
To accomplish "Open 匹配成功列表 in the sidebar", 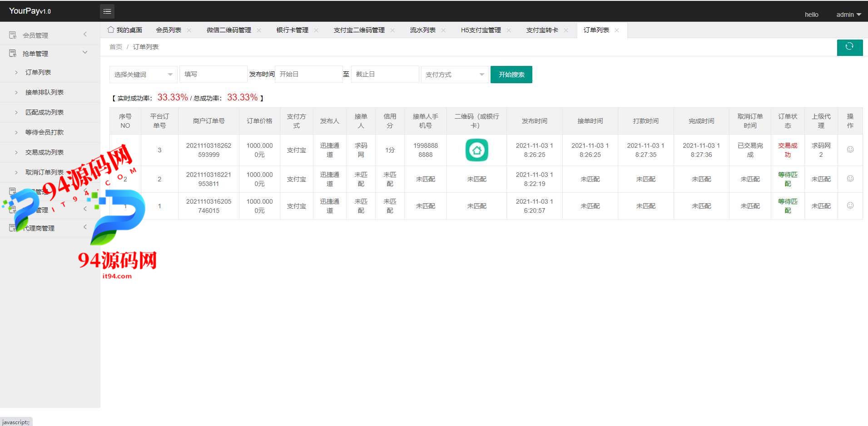I will [x=45, y=112].
